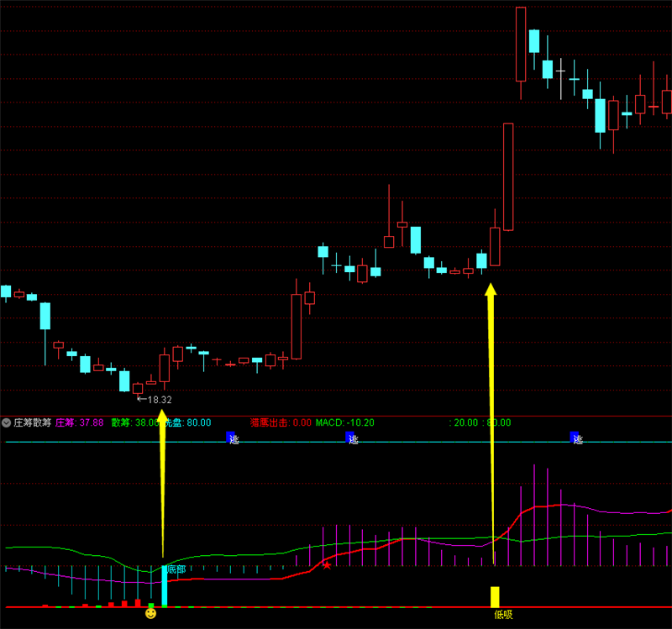
Task: Select the 散筹: 38.00 readout
Action: (135, 423)
